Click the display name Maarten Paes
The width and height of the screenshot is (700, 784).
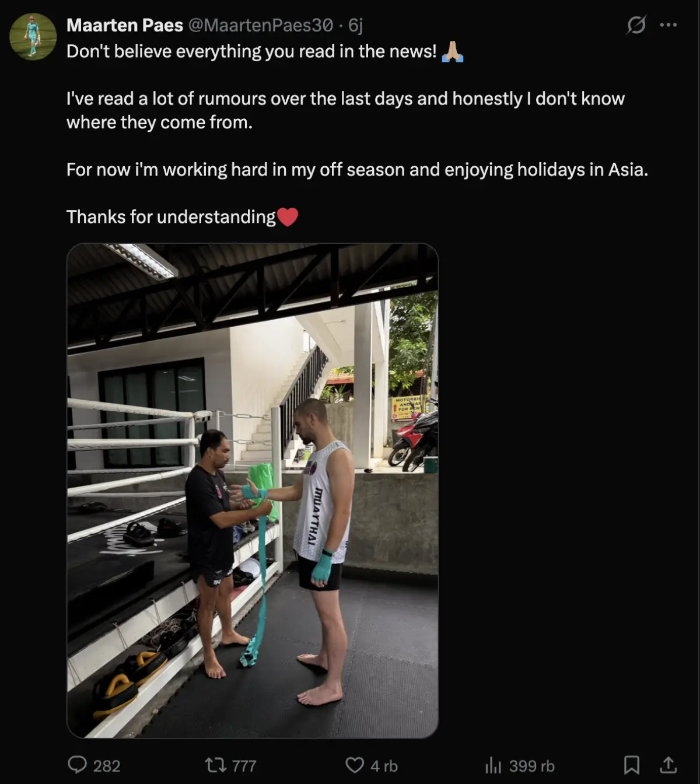click(x=125, y=25)
